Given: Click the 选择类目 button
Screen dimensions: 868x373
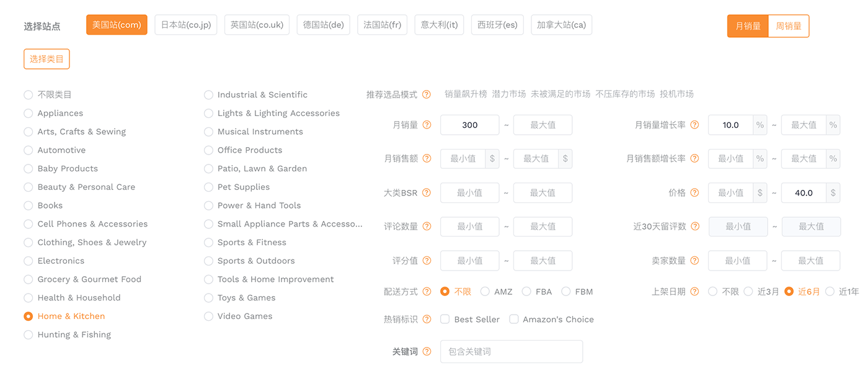Looking at the screenshot, I should tap(46, 59).
